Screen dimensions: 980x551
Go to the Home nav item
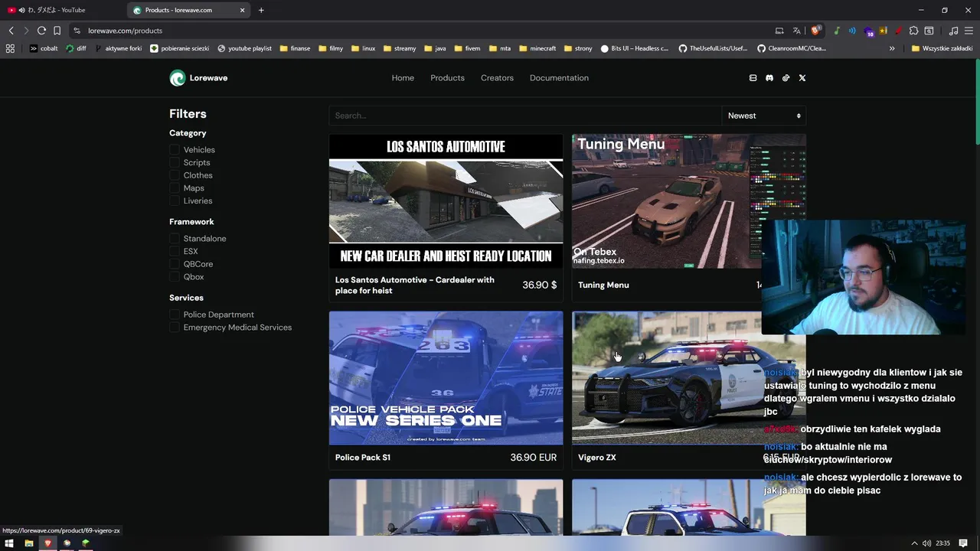pos(403,78)
